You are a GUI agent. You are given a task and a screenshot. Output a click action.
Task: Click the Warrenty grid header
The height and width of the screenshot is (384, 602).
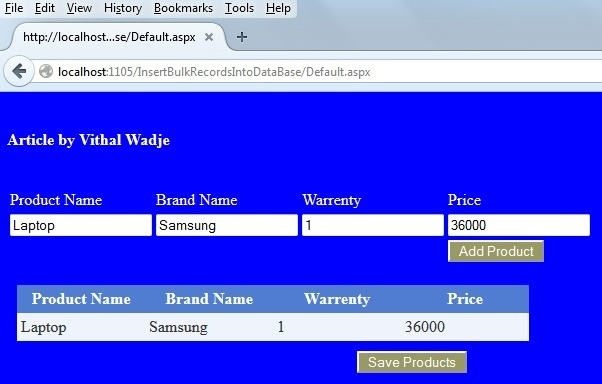pyautogui.click(x=337, y=299)
